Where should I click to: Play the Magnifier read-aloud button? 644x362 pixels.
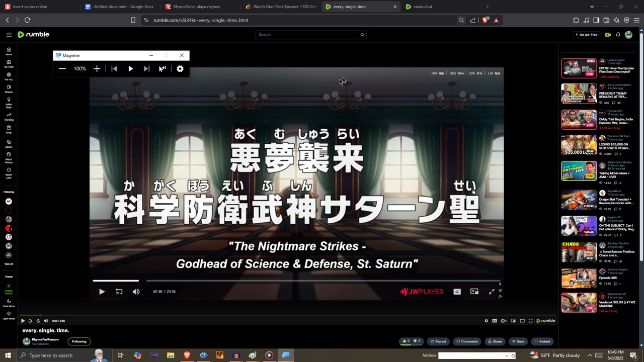pyautogui.click(x=130, y=69)
